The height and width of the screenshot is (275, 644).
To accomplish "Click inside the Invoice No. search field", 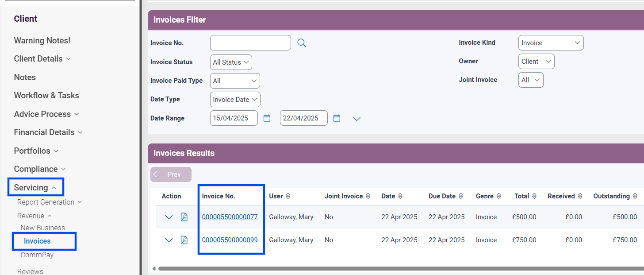I will [x=250, y=42].
